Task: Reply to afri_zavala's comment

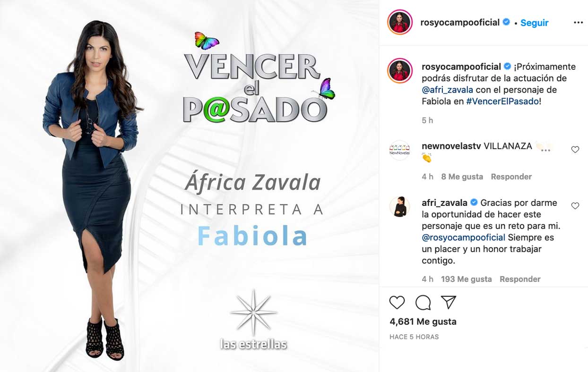Action: tap(520, 279)
